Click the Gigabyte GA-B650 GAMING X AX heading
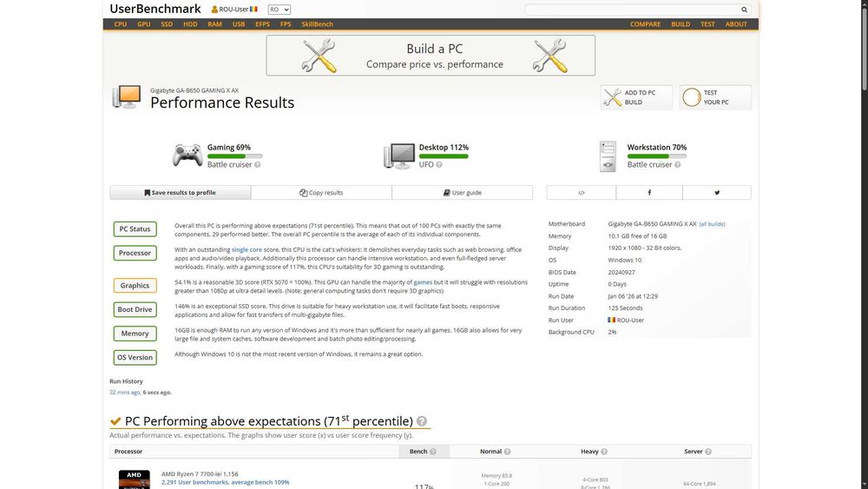Screen dimensions: 868x489 click(194, 90)
